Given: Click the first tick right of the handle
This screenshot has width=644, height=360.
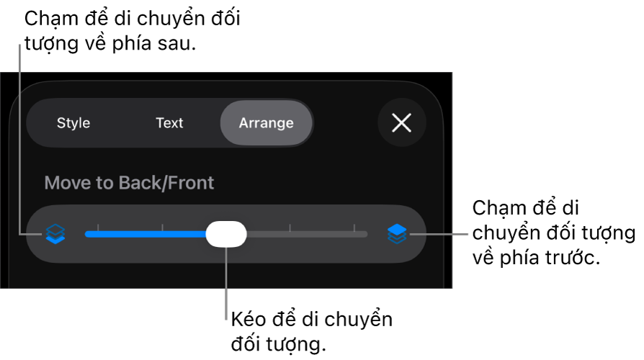Looking at the screenshot, I should (290, 228).
